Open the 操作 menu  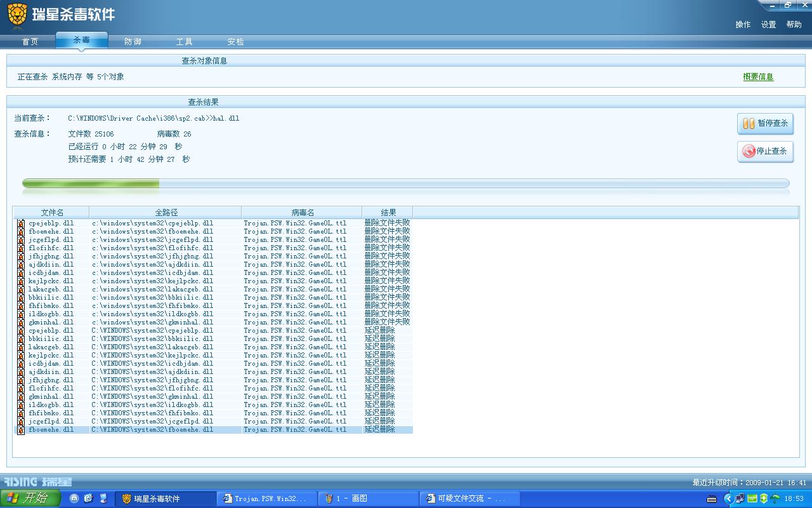pos(743,25)
